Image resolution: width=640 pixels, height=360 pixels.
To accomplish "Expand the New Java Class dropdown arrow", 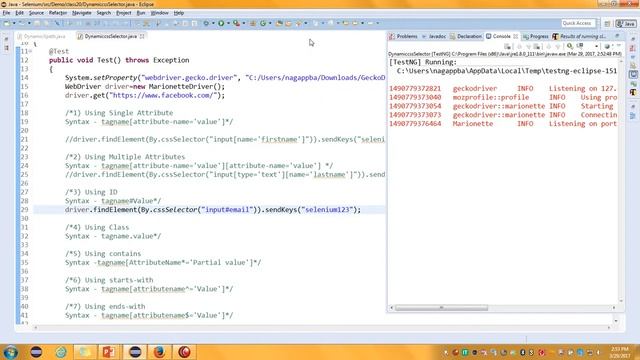I will pos(270,23).
